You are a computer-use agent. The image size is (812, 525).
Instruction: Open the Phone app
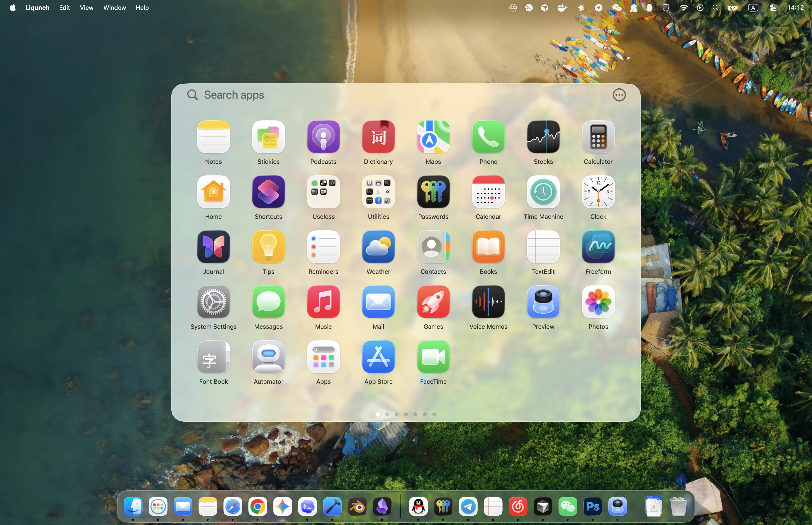[488, 137]
